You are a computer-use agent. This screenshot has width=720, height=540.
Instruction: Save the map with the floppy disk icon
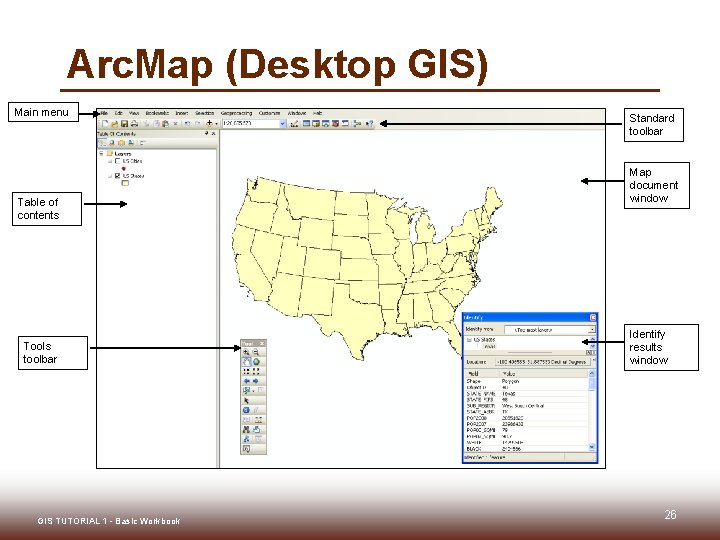pos(124,124)
